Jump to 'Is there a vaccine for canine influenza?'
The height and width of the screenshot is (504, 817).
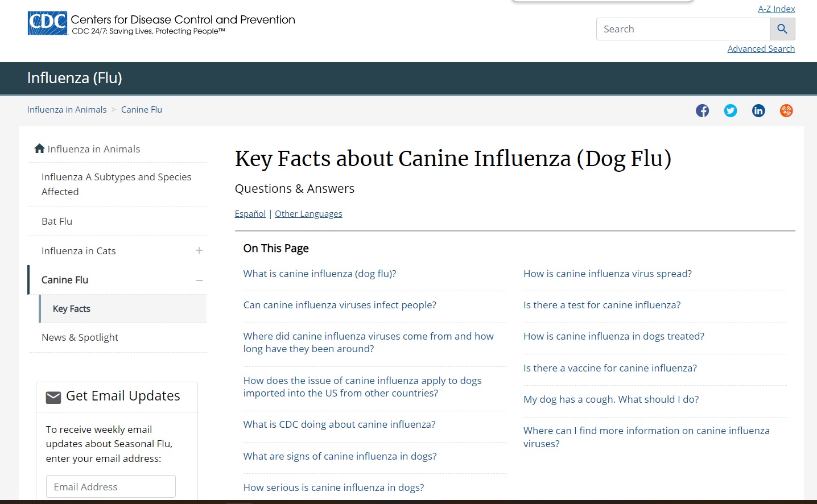[x=610, y=368]
